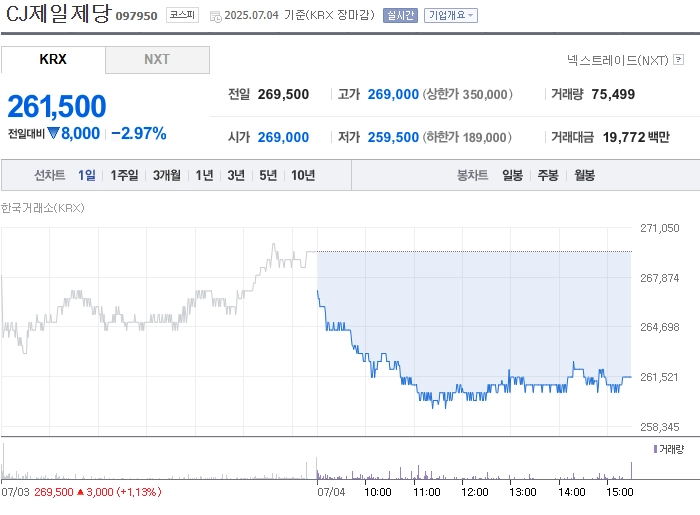Click the 상한가 350,000 text
Viewport: 700px width, 515px height.
[467, 94]
